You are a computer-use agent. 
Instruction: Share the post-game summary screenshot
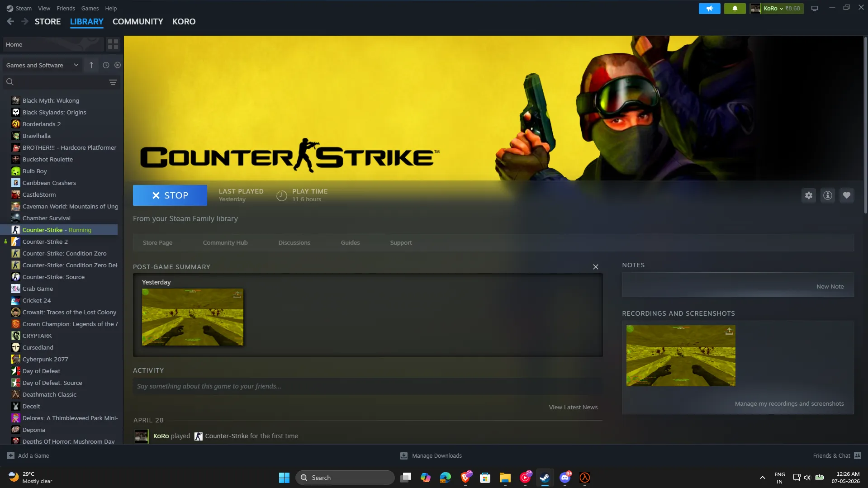[237, 294]
